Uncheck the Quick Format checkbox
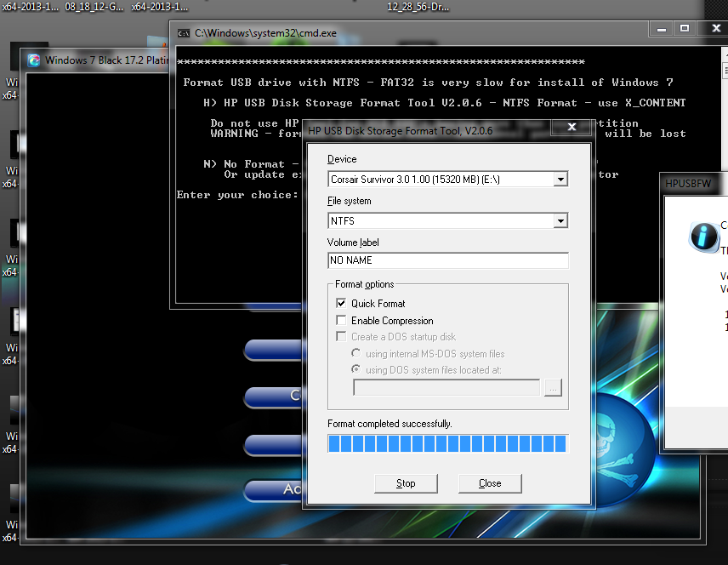The width and height of the screenshot is (728, 565). [341, 304]
